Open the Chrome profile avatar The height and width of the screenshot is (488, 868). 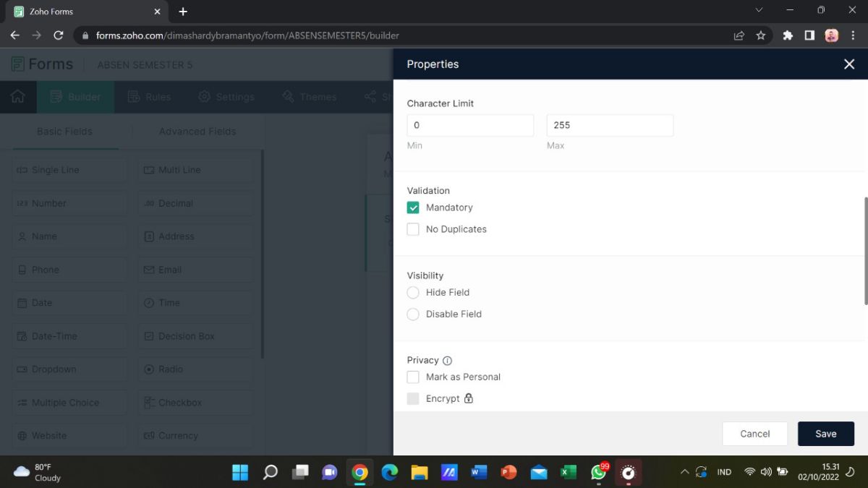pos(831,35)
